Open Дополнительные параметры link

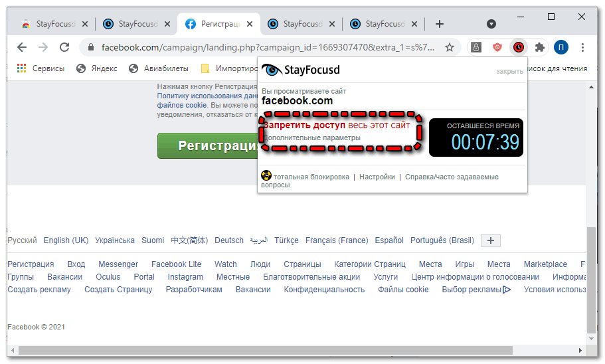[x=312, y=137]
